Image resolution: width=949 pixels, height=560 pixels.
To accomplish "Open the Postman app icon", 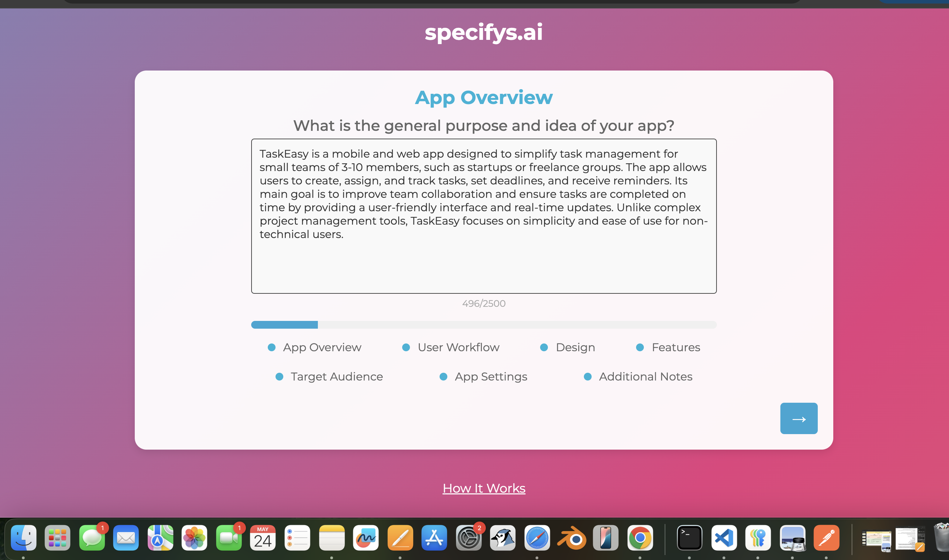I will click(826, 537).
